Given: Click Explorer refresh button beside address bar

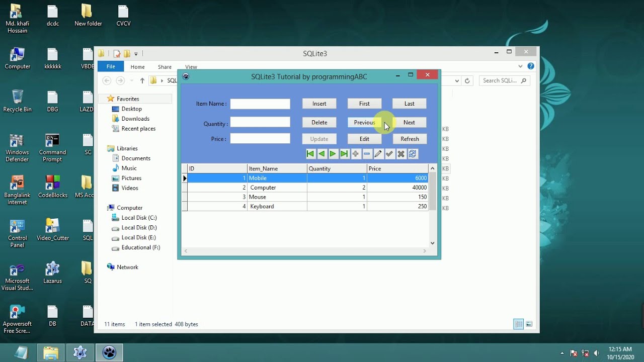Looking at the screenshot, I should (x=467, y=80).
